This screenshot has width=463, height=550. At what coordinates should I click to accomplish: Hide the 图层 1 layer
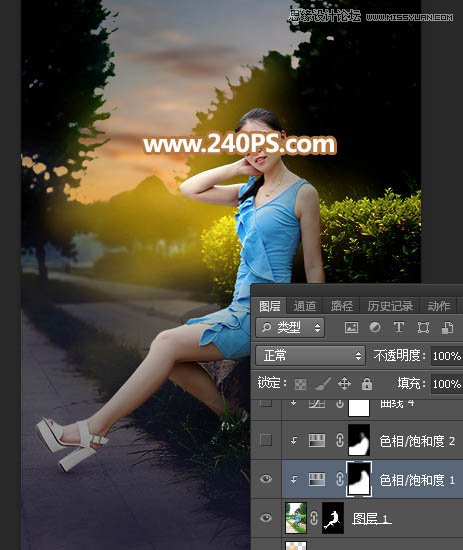266,518
